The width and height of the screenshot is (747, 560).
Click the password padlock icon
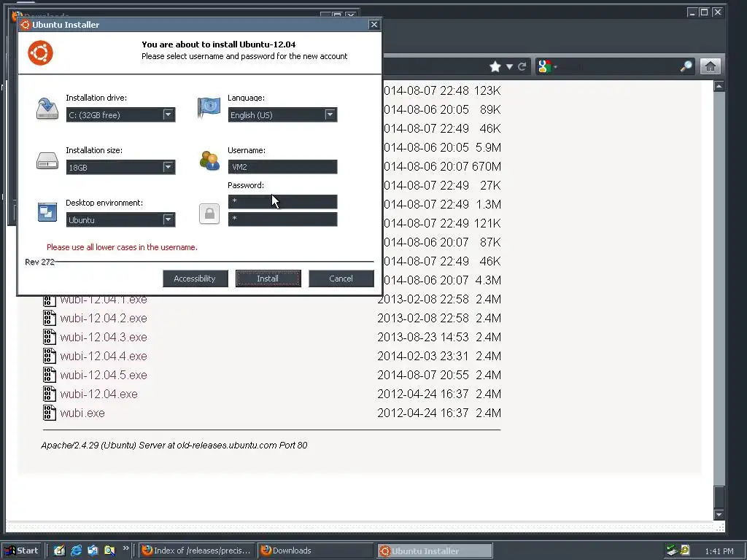[209, 214]
